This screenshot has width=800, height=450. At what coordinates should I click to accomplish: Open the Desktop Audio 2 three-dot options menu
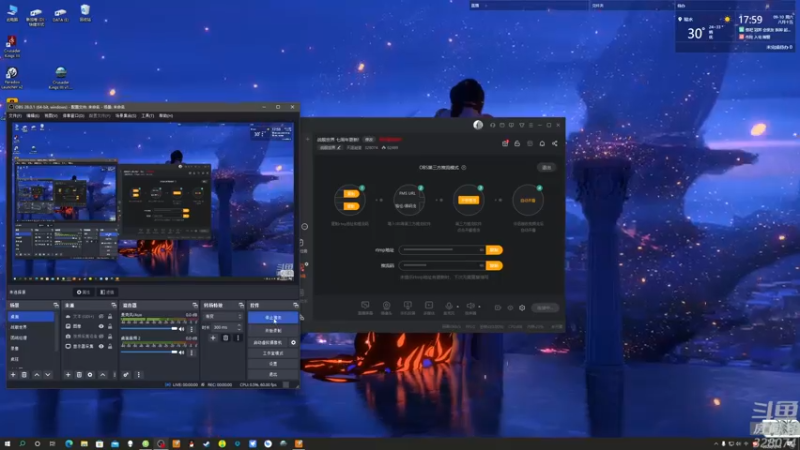[192, 352]
